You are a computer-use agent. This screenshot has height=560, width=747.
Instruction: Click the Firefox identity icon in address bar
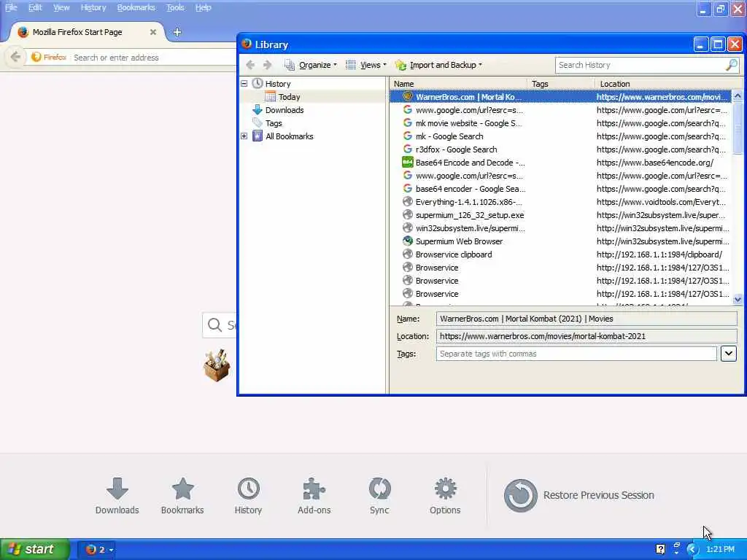tap(48, 57)
